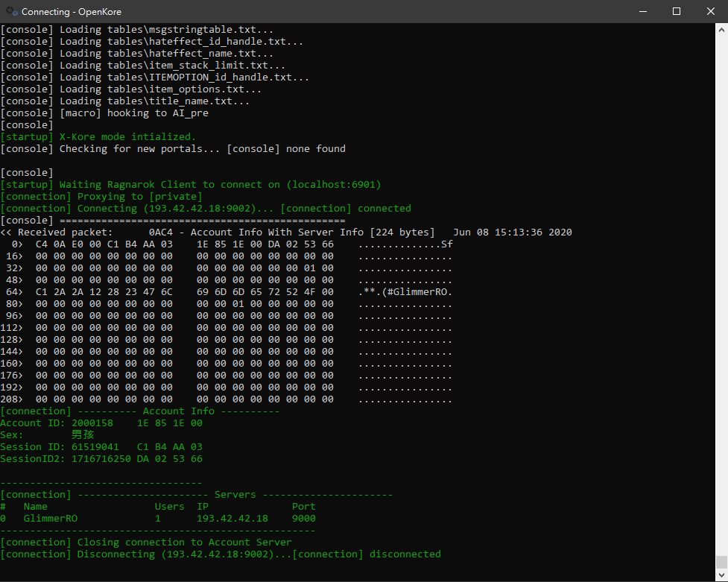Click the "Account Info" section header
The height and width of the screenshot is (582, 728).
tap(179, 411)
